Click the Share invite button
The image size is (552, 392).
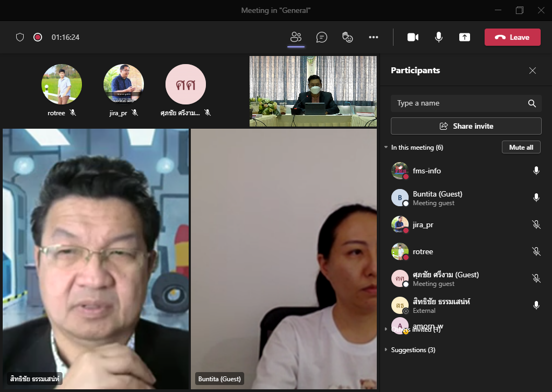pyautogui.click(x=466, y=126)
